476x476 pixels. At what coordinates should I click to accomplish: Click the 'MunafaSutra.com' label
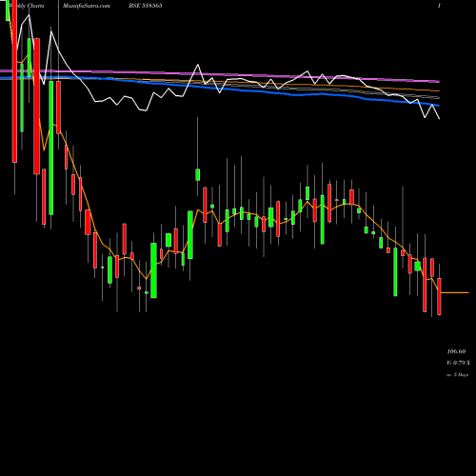[87, 6]
